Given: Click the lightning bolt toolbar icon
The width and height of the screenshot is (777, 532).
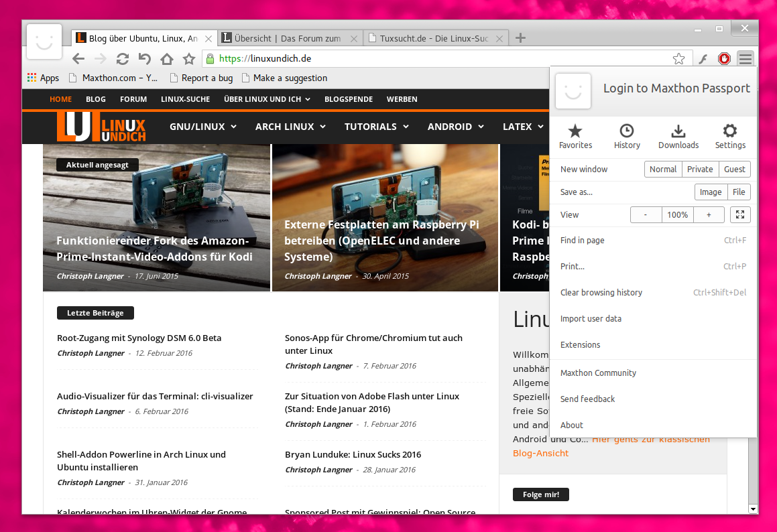Looking at the screenshot, I should [x=703, y=59].
